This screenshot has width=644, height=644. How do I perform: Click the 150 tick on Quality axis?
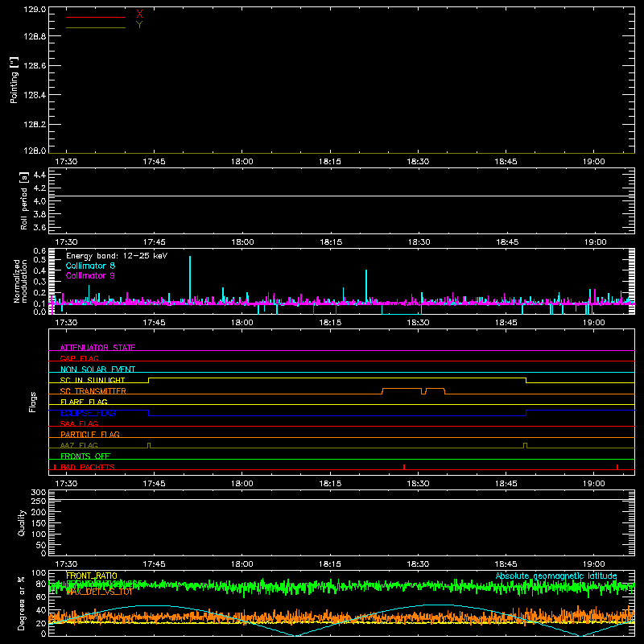pyautogui.click(x=39, y=523)
